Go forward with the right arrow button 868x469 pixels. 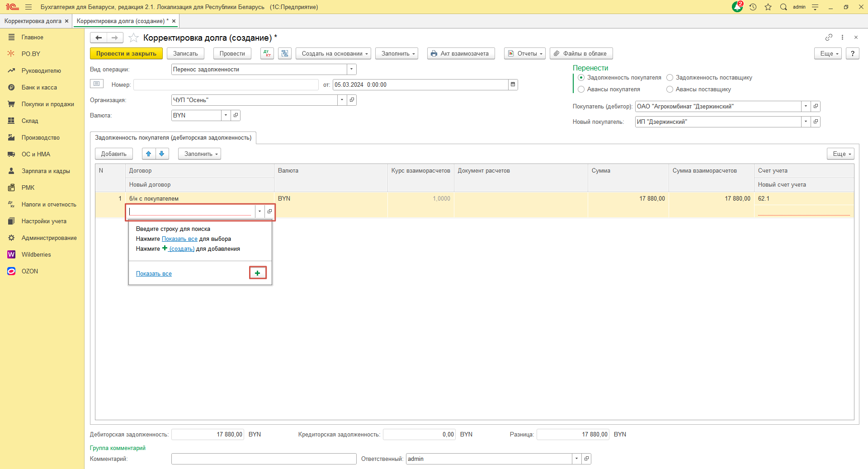point(115,38)
